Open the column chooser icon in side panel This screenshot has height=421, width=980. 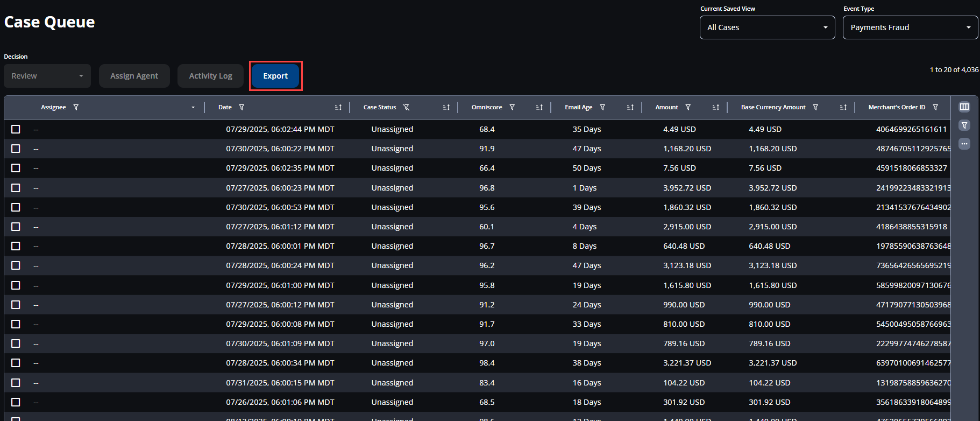[x=964, y=107]
